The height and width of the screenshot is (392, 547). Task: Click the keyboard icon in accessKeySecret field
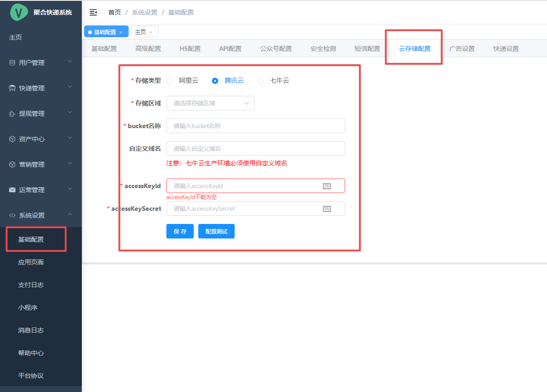coord(327,208)
